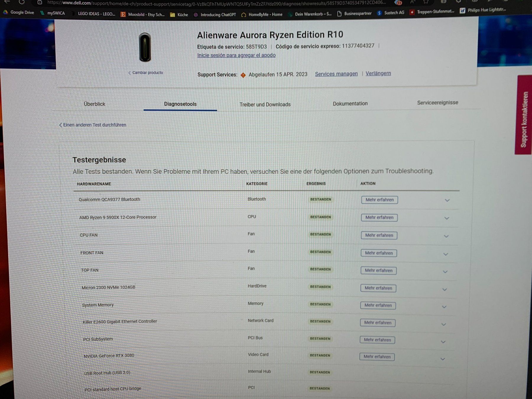Open the Businesspartner bookmark
Viewport: 532px width, 399px height.
[354, 13]
